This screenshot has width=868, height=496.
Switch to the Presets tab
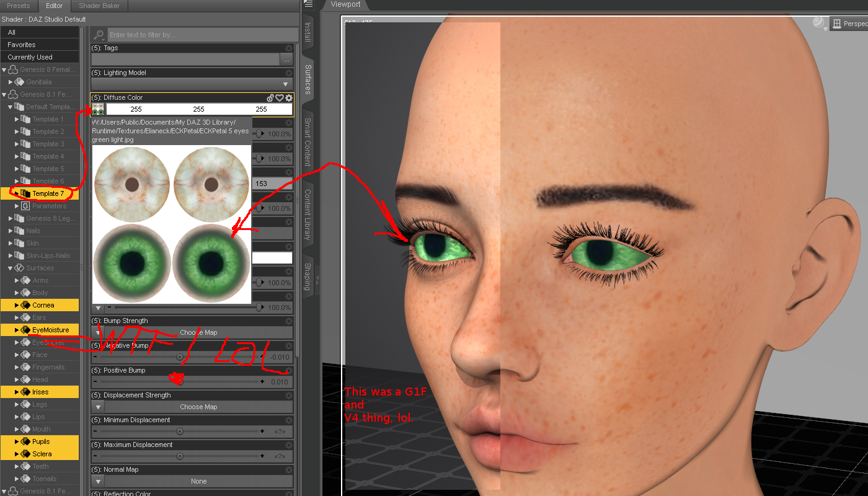click(x=19, y=6)
